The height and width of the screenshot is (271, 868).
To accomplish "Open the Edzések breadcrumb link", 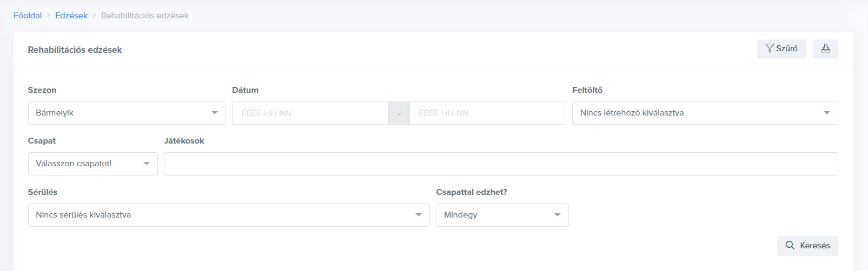I will [x=71, y=16].
